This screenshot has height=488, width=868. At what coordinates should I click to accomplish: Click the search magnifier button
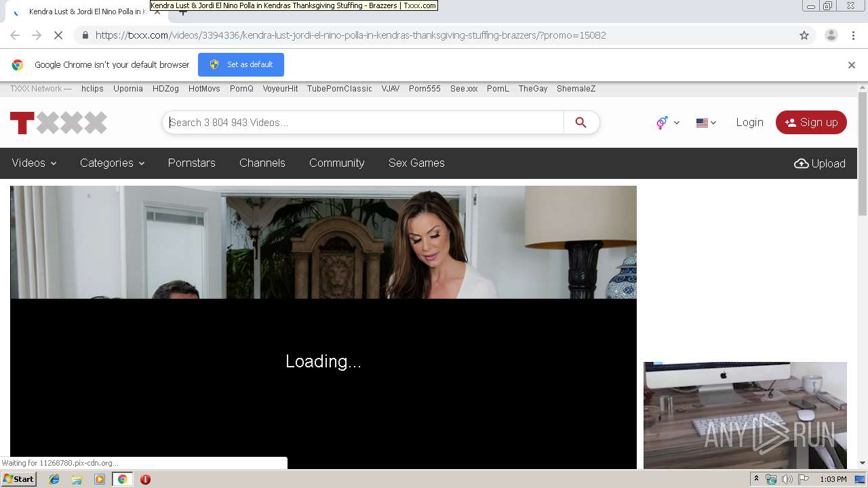[x=580, y=123]
